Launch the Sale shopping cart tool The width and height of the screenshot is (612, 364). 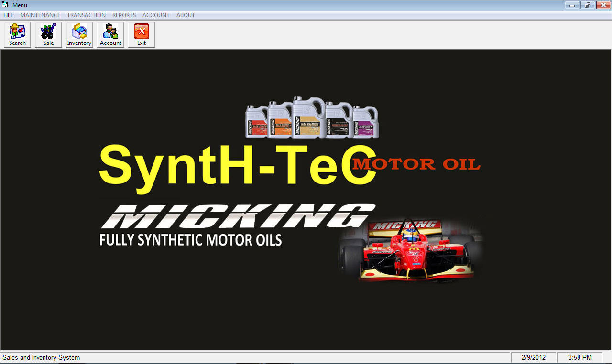point(48,35)
